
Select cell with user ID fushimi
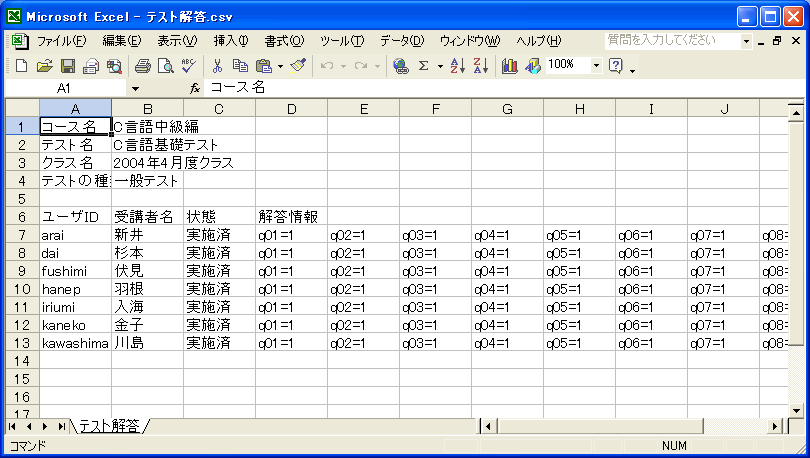[75, 271]
